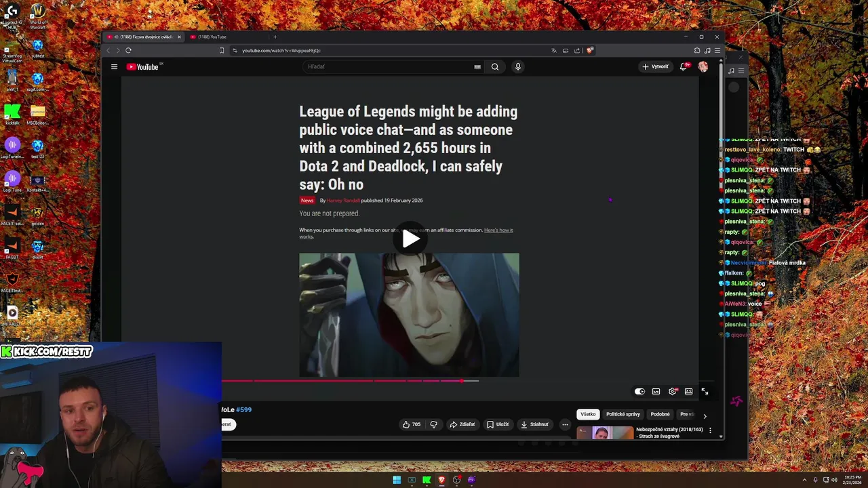The height and width of the screenshot is (488, 868).
Task: Click the Brave Shields lion icon
Action: point(590,50)
